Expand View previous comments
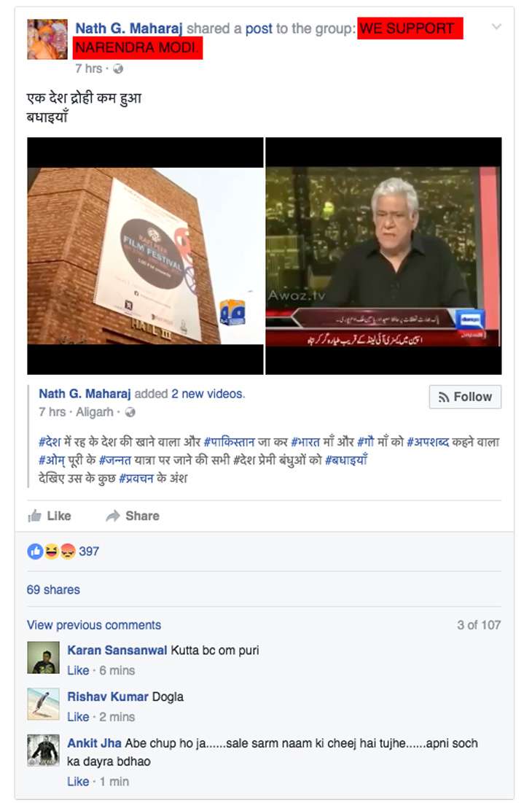The width and height of the screenshot is (532, 803). [x=93, y=625]
